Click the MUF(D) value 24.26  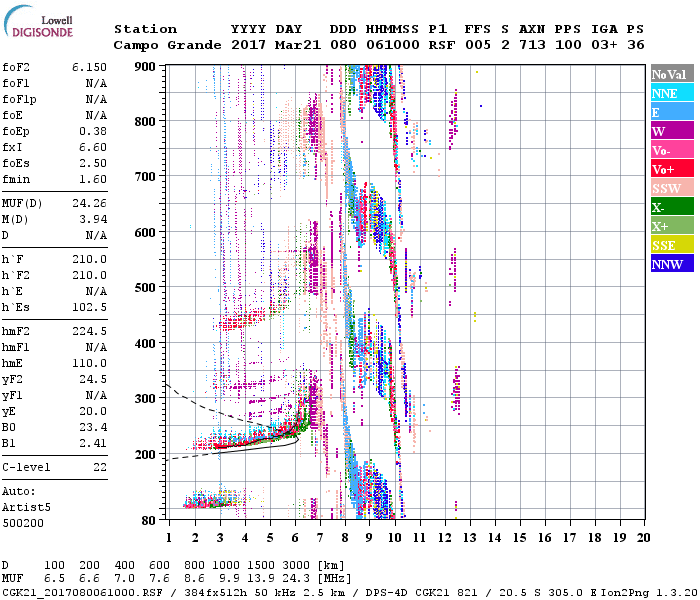[88, 203]
